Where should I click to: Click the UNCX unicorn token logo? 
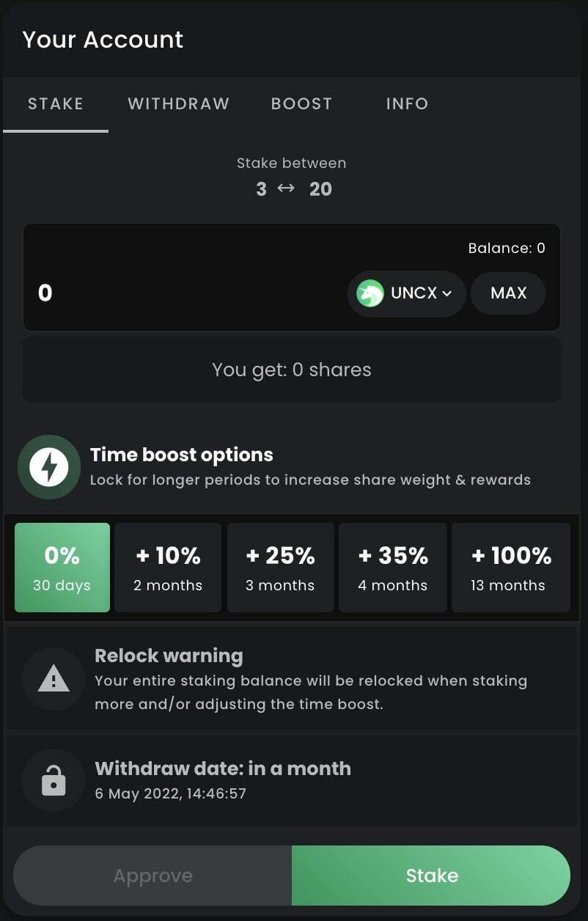click(370, 293)
